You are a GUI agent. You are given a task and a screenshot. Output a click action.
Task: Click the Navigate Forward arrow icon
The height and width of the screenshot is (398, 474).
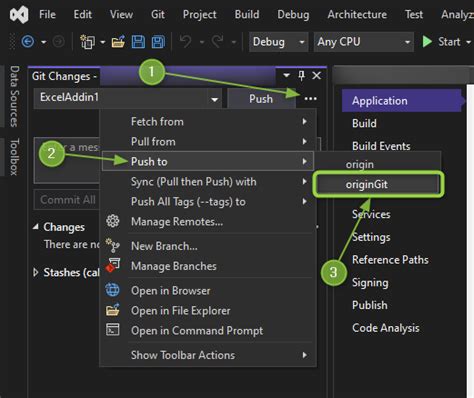(58, 42)
